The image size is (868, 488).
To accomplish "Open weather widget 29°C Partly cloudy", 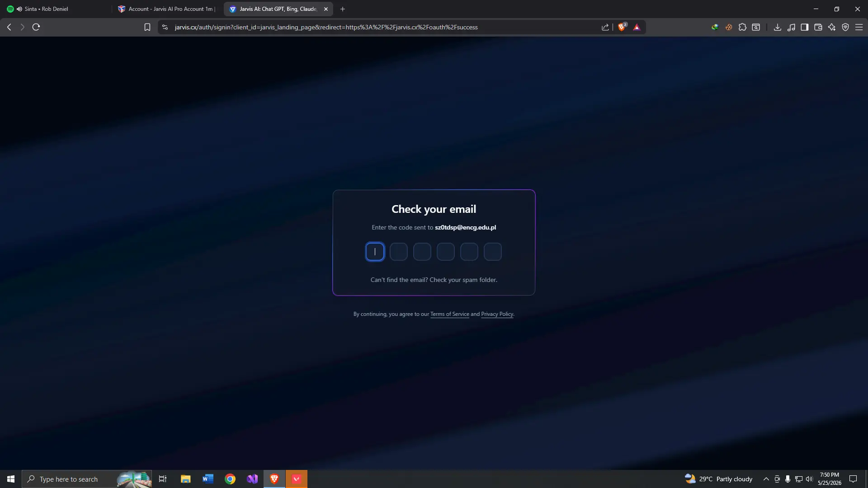I will click(x=719, y=479).
